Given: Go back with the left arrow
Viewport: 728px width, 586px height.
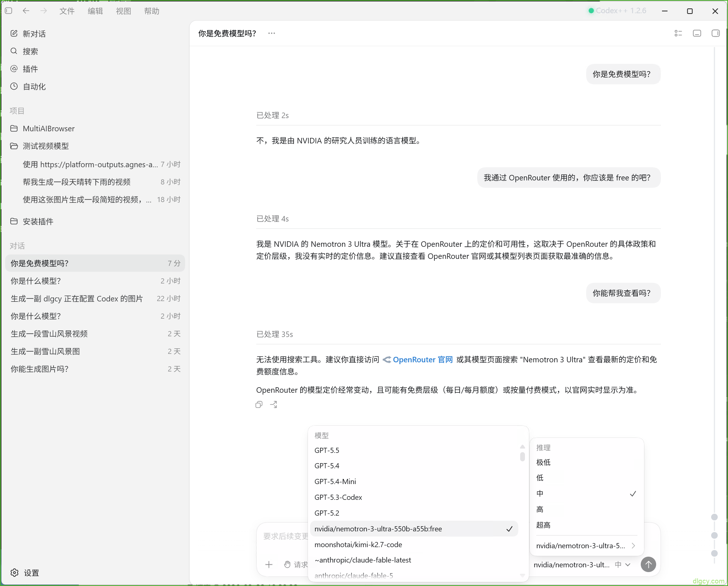Looking at the screenshot, I should (x=26, y=11).
